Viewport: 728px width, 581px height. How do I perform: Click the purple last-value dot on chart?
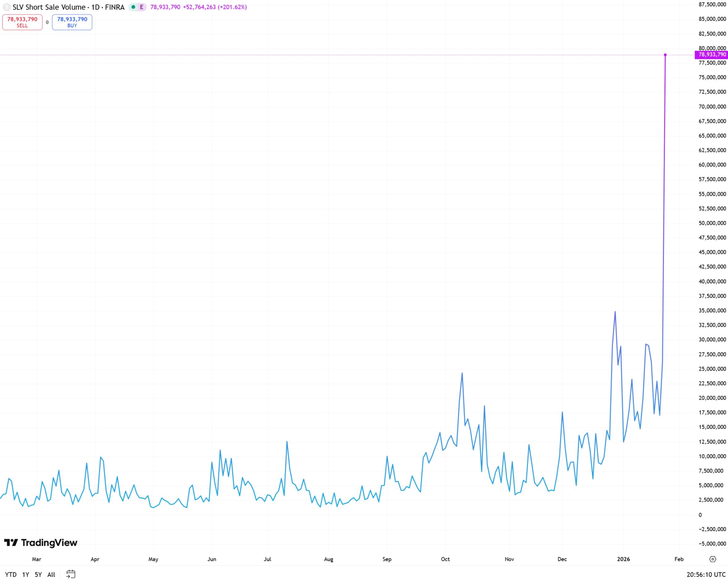coord(665,55)
